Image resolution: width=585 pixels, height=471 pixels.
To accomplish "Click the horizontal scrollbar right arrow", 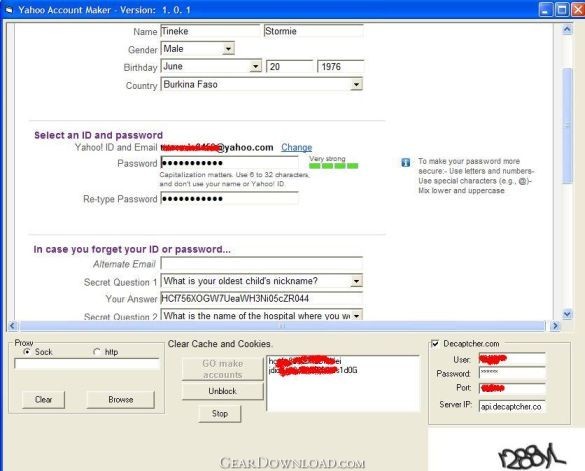I will coord(555,326).
